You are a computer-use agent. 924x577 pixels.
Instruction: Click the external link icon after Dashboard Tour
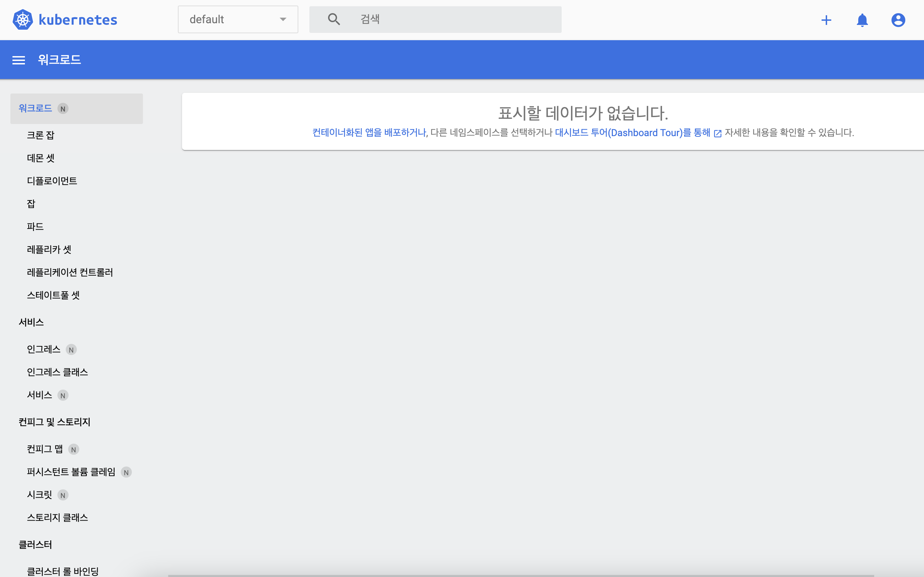tap(717, 133)
